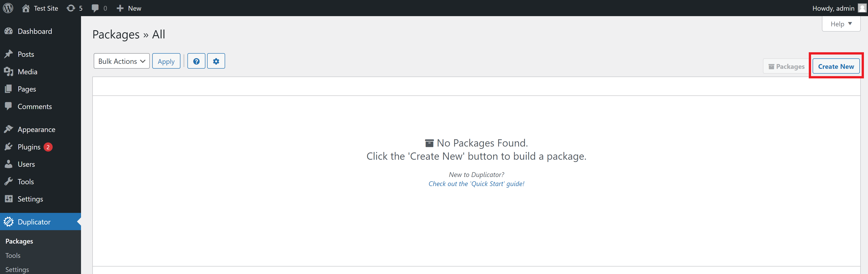Viewport: 868px width, 274px height.
Task: Click the WordPress logo icon
Action: (x=8, y=8)
